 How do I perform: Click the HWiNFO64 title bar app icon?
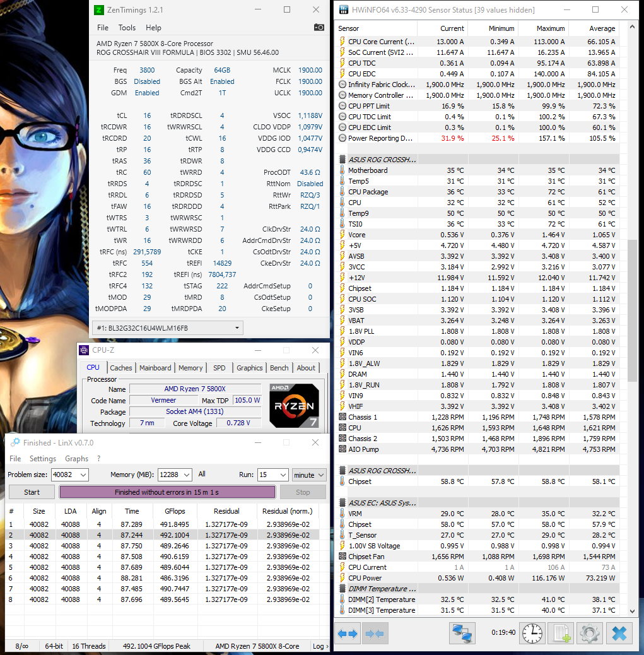[x=344, y=9]
